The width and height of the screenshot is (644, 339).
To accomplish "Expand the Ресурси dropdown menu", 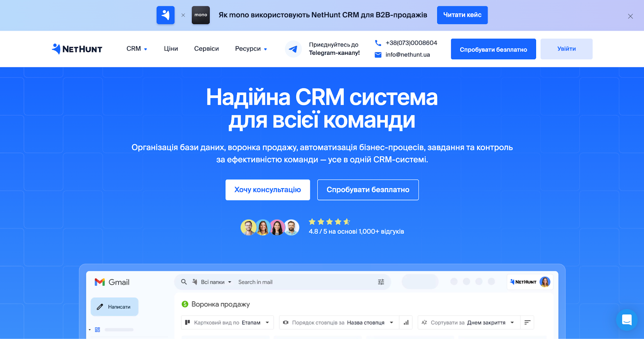I will [x=251, y=49].
